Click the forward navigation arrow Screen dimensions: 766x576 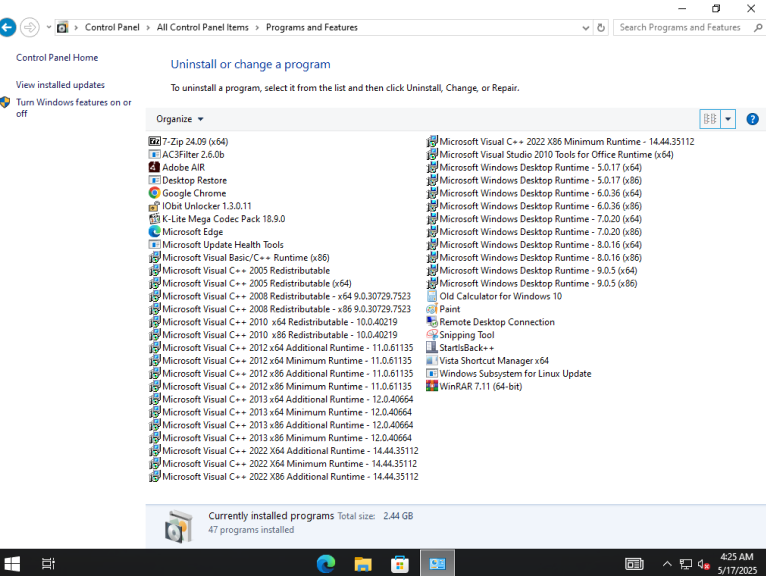point(30,27)
